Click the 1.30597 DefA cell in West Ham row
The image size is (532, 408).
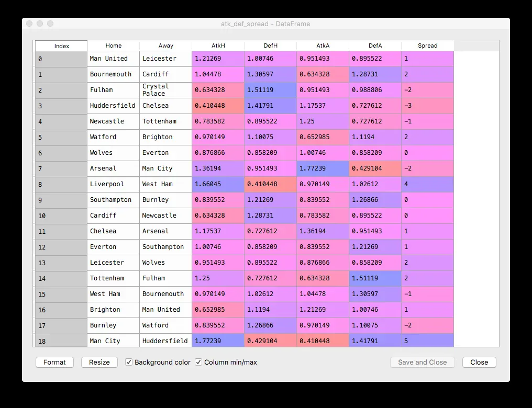pos(375,294)
